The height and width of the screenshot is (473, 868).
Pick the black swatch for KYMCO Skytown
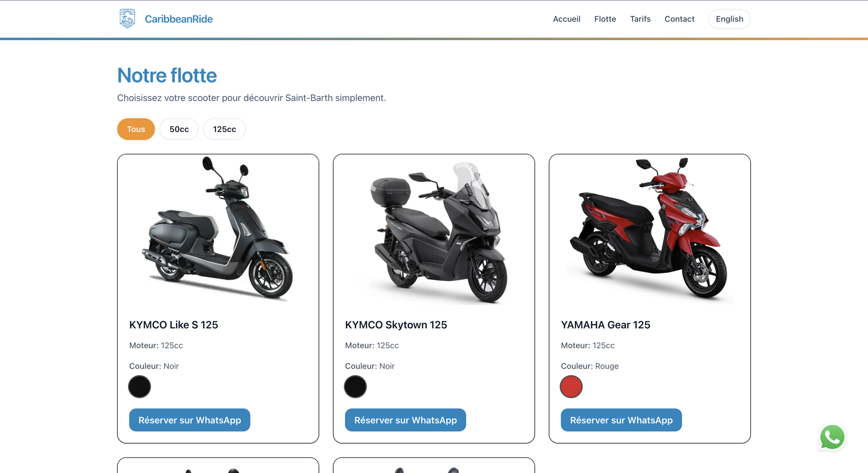click(x=355, y=387)
